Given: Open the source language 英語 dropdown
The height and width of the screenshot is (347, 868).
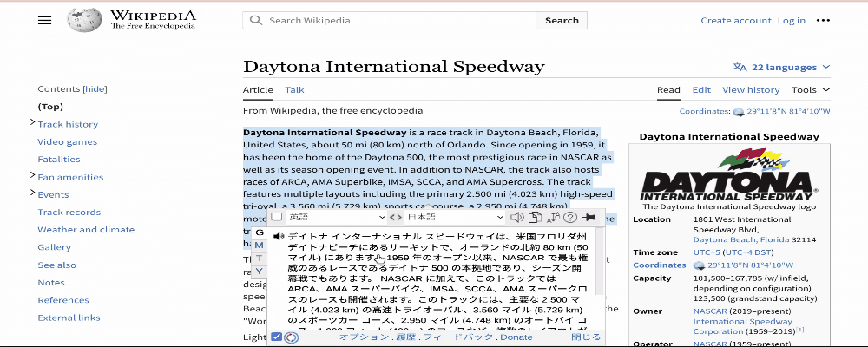Looking at the screenshot, I should coord(337,218).
